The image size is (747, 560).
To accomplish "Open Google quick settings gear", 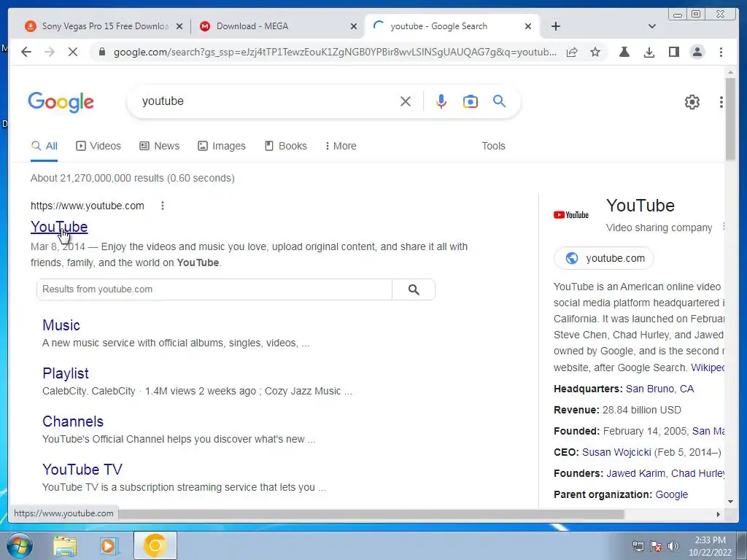I will (x=692, y=102).
